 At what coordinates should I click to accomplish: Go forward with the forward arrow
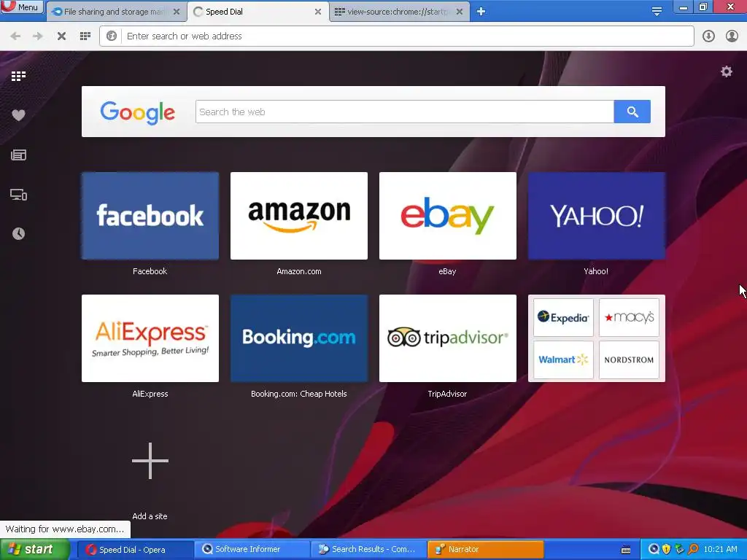click(38, 36)
